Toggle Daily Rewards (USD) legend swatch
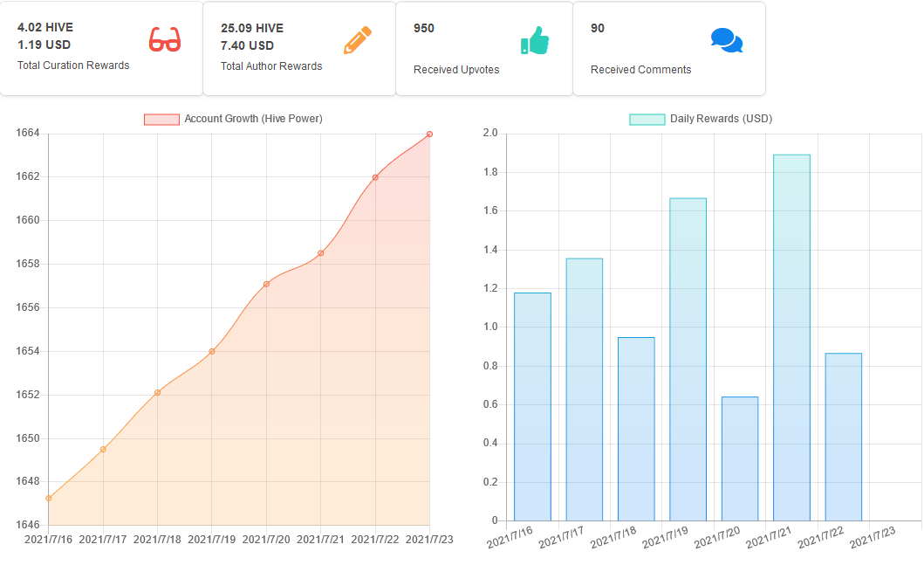Image resolution: width=924 pixels, height=572 pixels. [647, 119]
